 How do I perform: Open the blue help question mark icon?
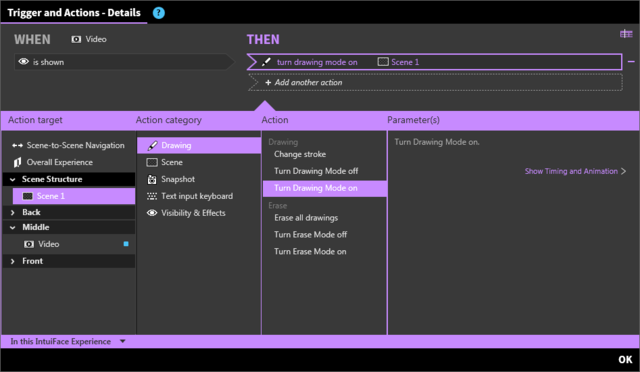pos(159,13)
